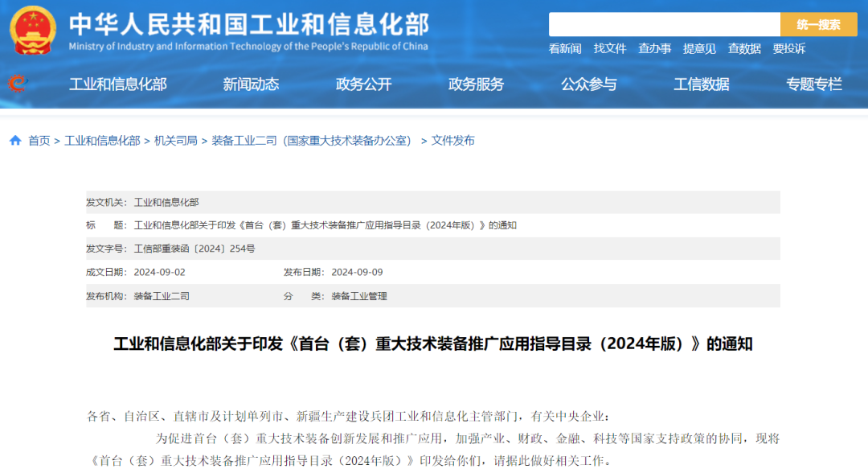Open 文件发布 breadcrumb link
Screen dimensions: 868x473
tap(452, 141)
